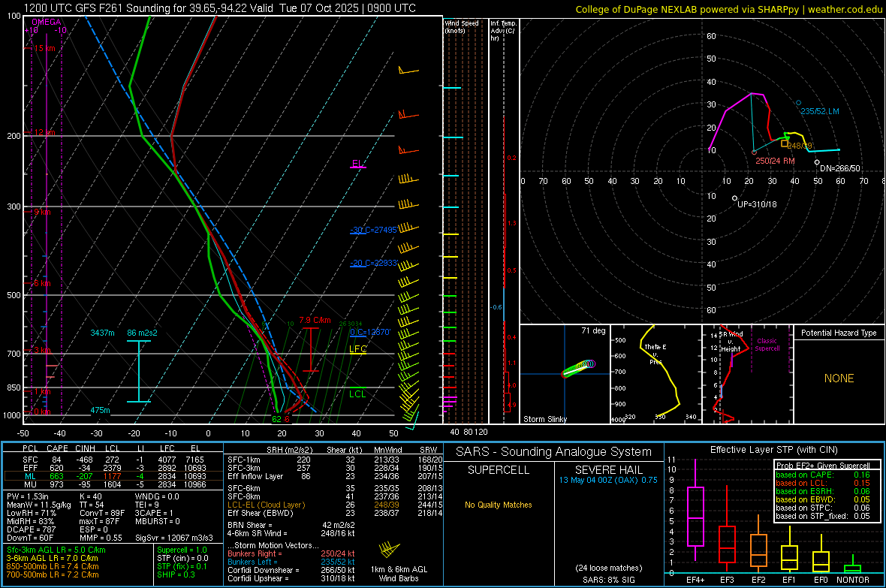Click the 13 May 04 00Z (OAX) 0.75 match
Image resolution: width=886 pixels, height=588 pixels.
(608, 480)
